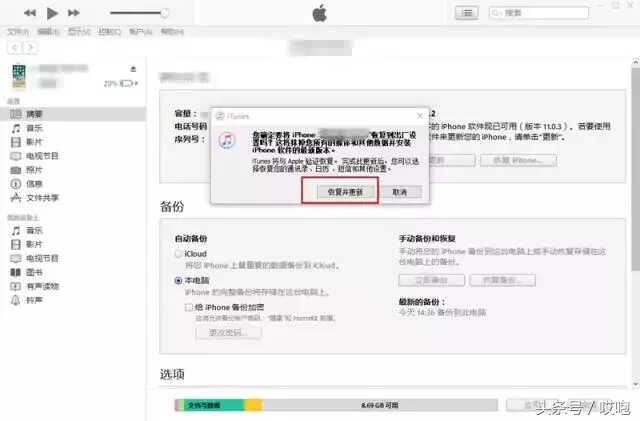The height and width of the screenshot is (421, 640).
Task: Open 图书 books icon in sidebar
Action: coord(16,272)
